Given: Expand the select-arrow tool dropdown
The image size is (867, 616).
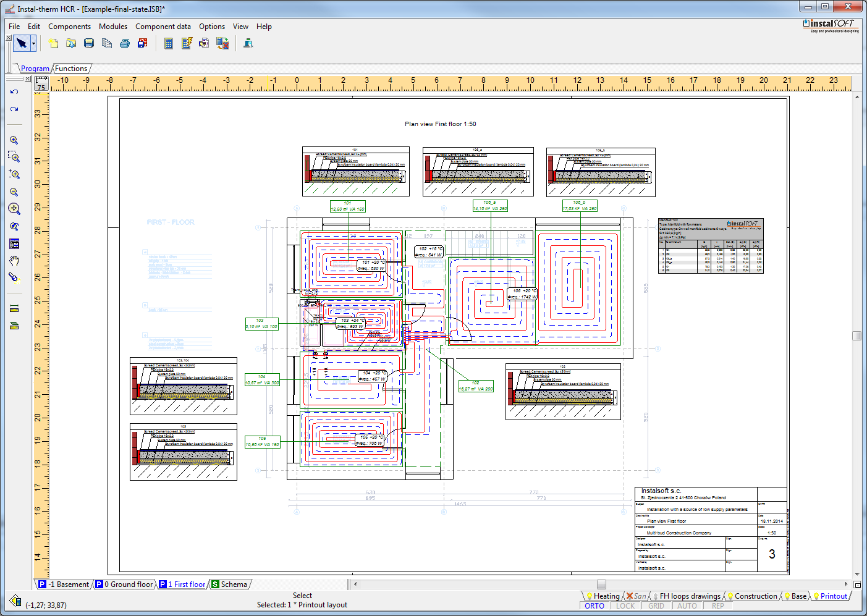Looking at the screenshot, I should point(33,43).
